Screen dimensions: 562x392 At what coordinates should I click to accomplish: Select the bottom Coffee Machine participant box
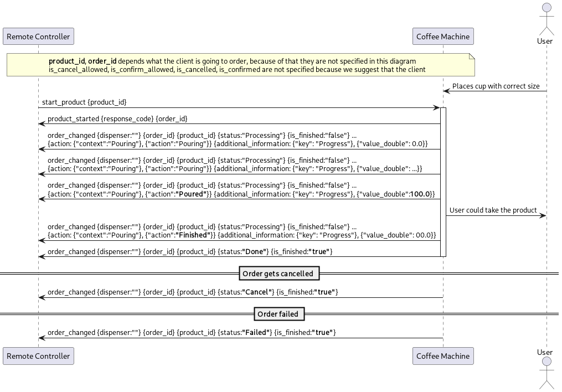443,356
